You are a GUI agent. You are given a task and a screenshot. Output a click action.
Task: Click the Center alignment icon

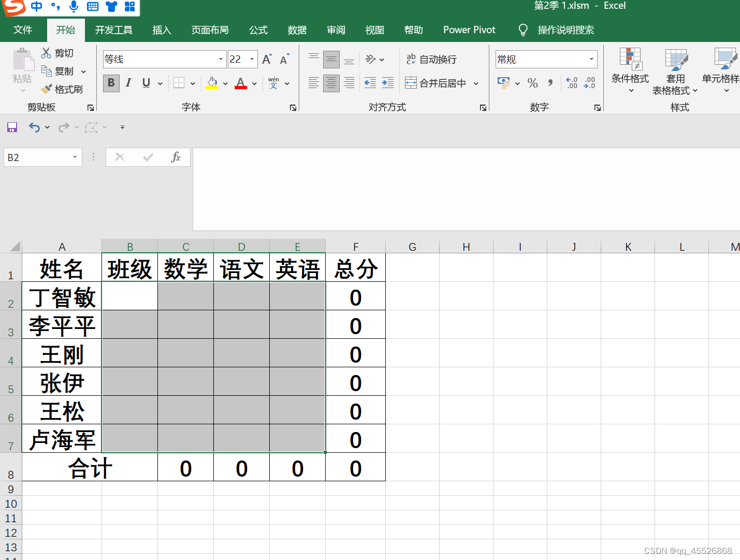point(331,83)
